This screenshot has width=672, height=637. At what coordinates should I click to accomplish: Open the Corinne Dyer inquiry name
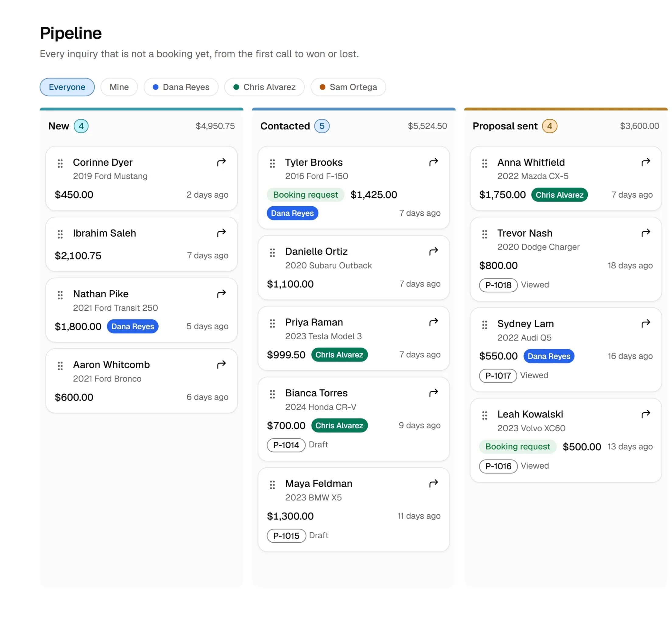click(x=103, y=163)
